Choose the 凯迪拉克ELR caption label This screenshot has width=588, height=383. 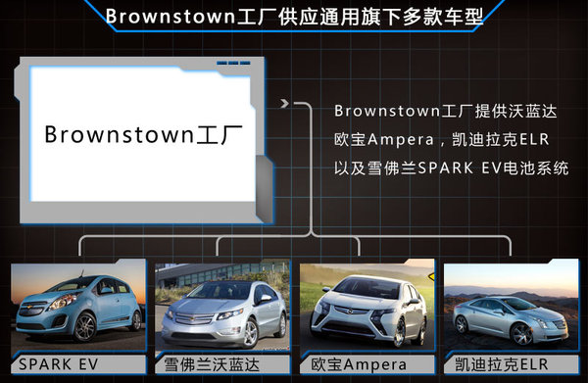[x=502, y=364]
